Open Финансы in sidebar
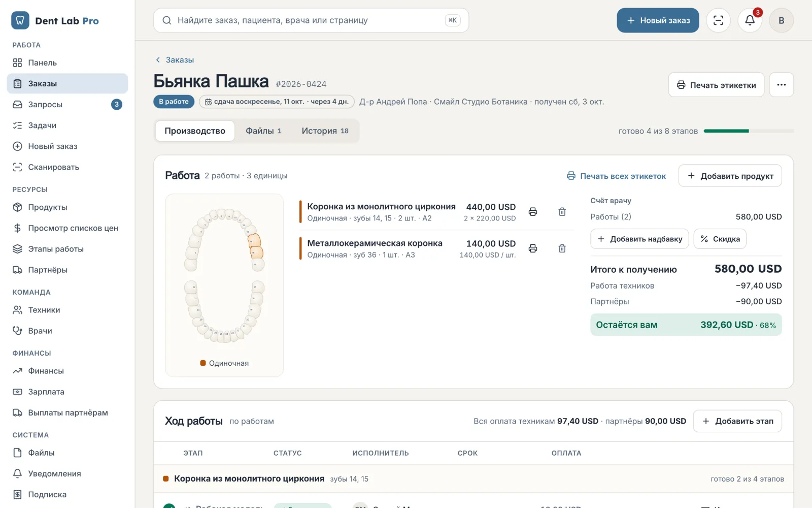 67,371
